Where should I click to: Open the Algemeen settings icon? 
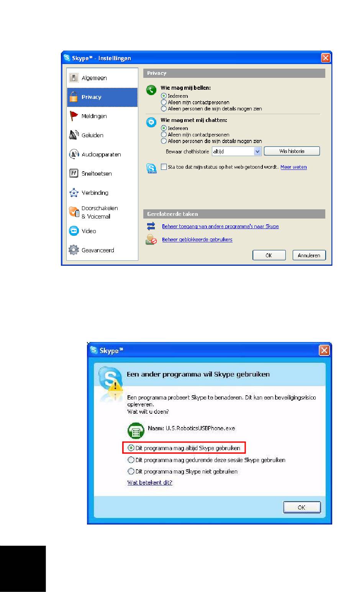tap(74, 78)
